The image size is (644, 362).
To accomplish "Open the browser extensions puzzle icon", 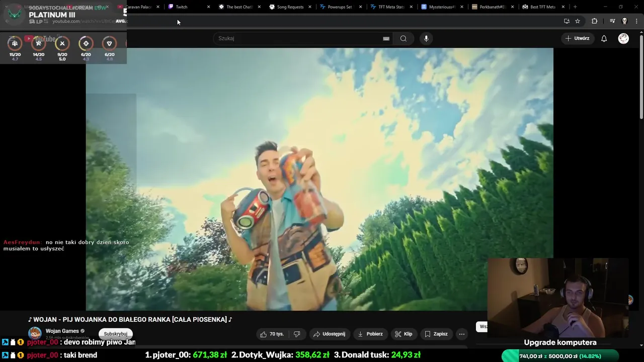I will tap(595, 21).
